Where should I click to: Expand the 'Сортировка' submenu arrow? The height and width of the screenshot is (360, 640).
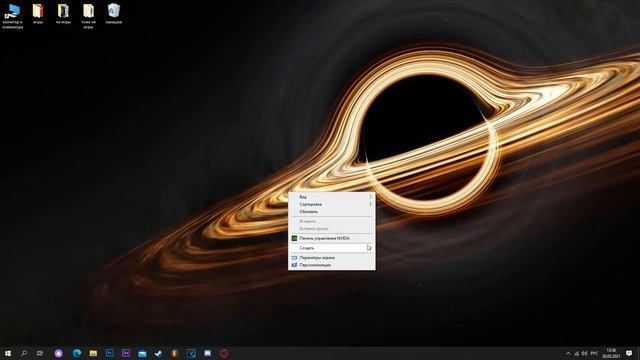[371, 204]
